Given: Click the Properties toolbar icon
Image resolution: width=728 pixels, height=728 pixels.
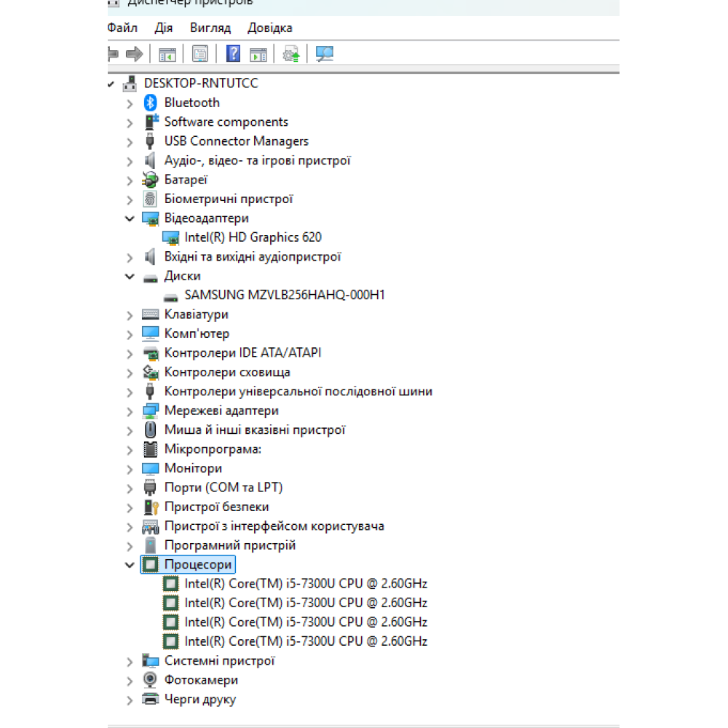Looking at the screenshot, I should click(200, 54).
